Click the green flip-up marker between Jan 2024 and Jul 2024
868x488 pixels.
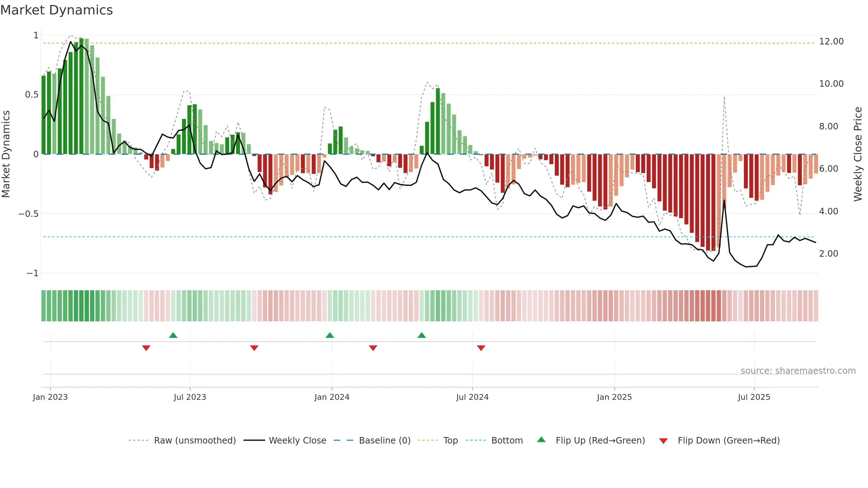pyautogui.click(x=422, y=335)
